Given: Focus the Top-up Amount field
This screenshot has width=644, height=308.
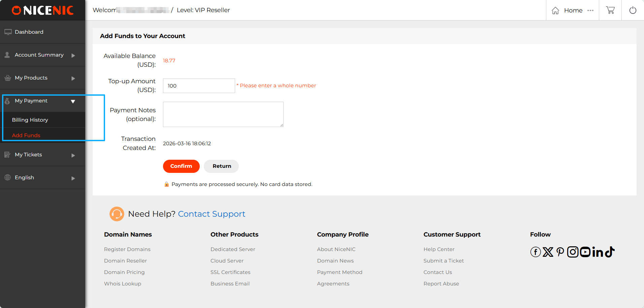Looking at the screenshot, I should click(x=199, y=86).
